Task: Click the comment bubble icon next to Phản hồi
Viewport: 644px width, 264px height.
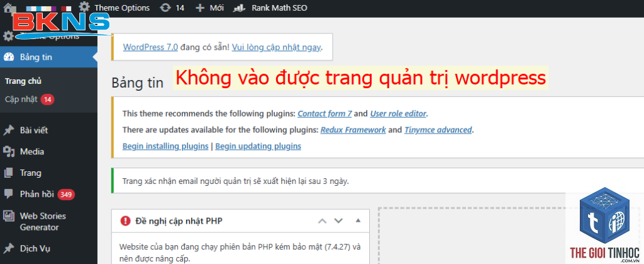Action: tap(9, 194)
